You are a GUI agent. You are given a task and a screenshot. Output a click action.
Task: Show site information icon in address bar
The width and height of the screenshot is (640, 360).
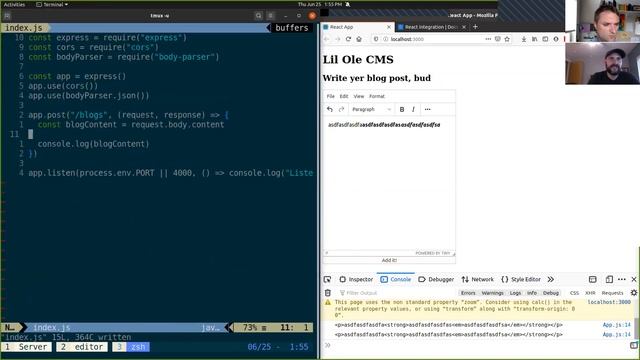[x=385, y=39]
